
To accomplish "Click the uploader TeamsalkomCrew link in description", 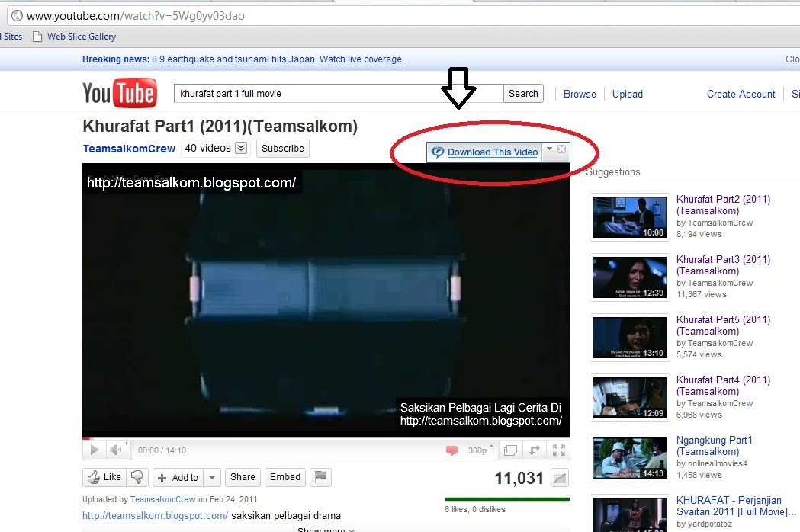I will 162,499.
